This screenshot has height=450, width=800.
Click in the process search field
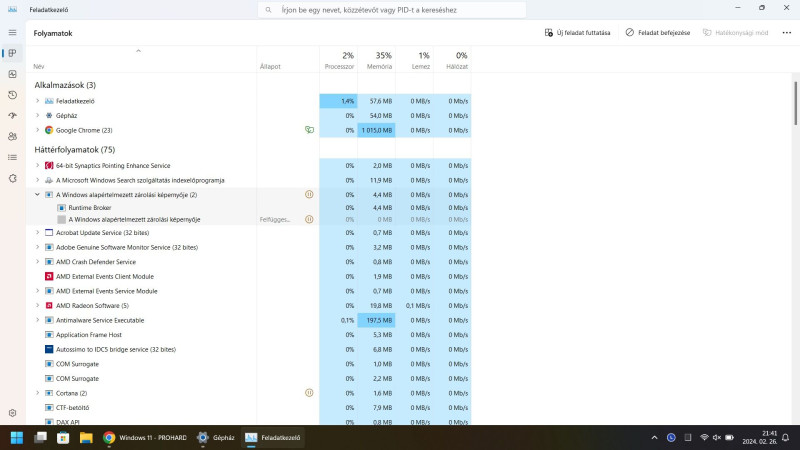click(391, 10)
